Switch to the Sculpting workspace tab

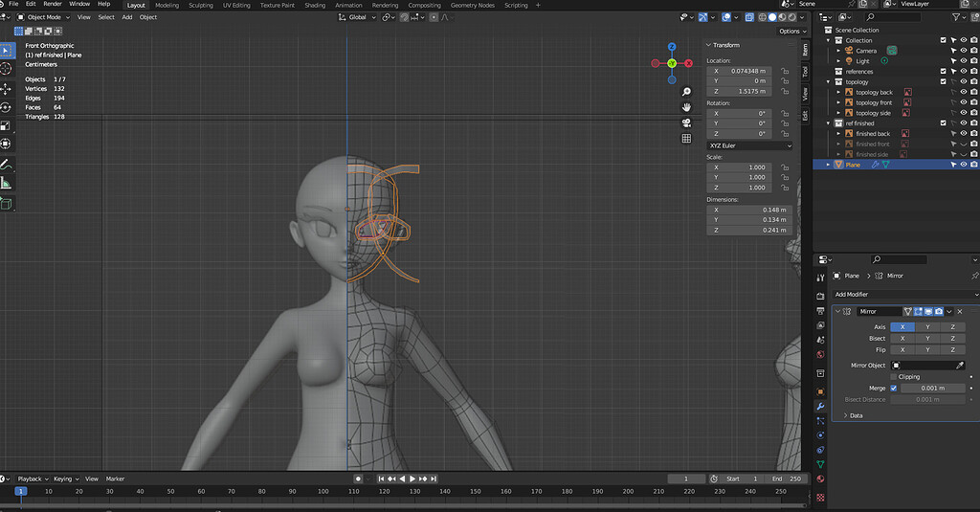pyautogui.click(x=201, y=5)
